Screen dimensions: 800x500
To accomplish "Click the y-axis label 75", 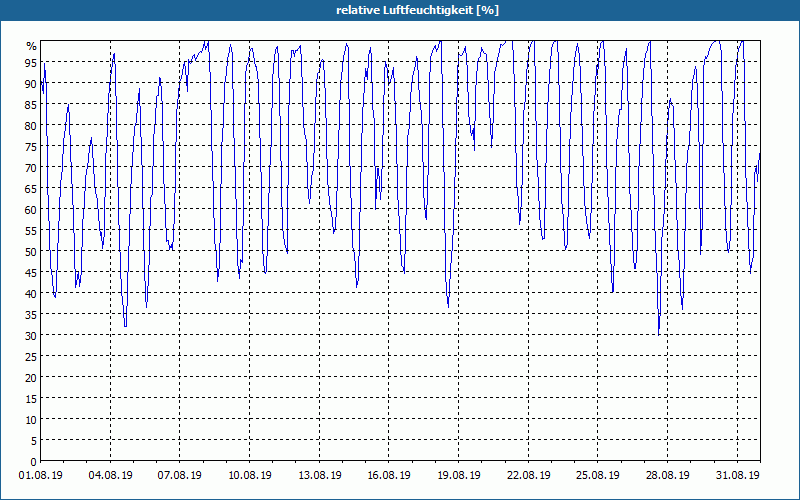I will pos(31,147).
